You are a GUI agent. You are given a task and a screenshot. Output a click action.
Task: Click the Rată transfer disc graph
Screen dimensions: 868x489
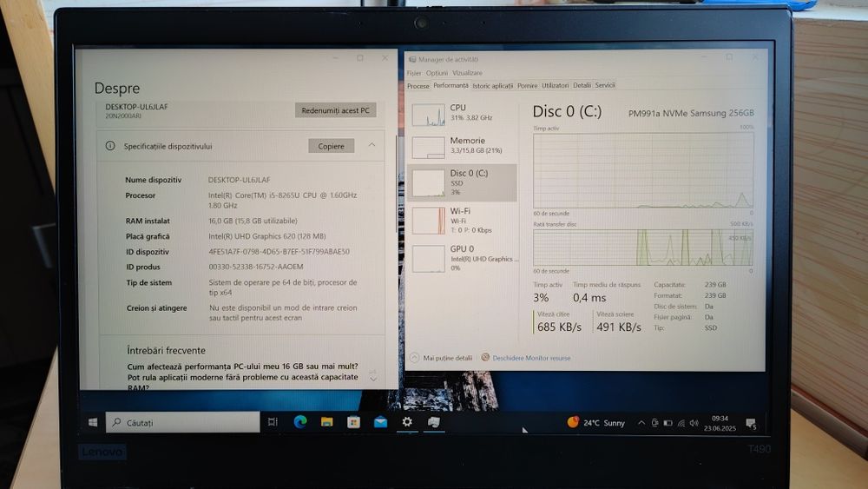pyautogui.click(x=642, y=248)
